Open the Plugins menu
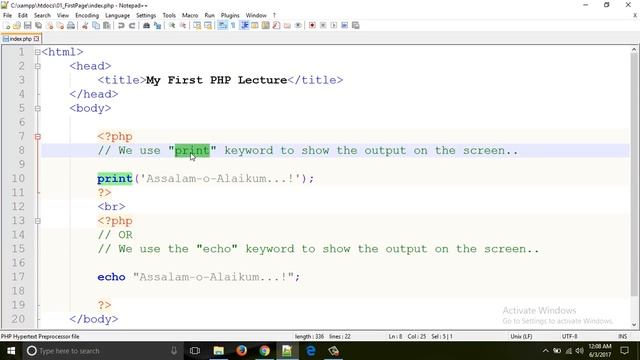The height and width of the screenshot is (360, 640). [230, 15]
